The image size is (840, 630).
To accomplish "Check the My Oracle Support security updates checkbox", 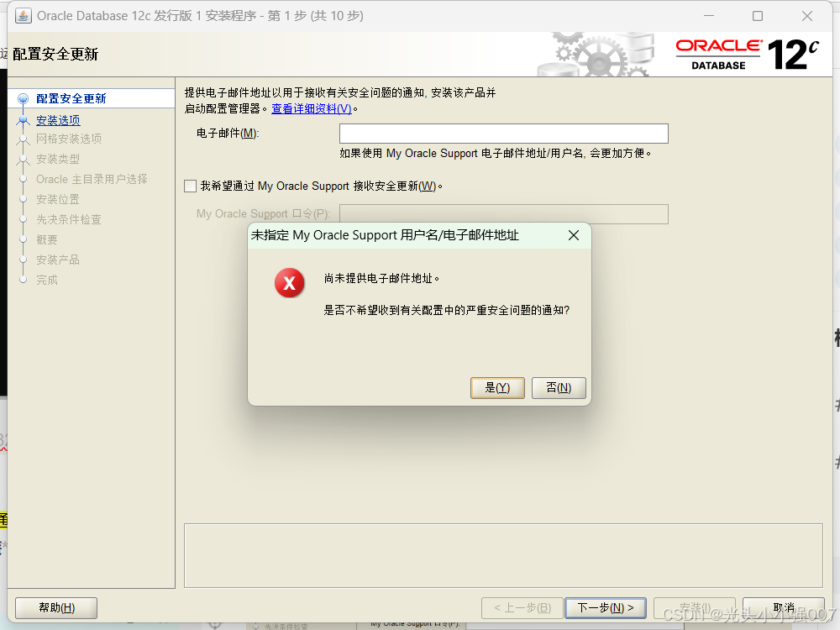I will tap(190, 186).
